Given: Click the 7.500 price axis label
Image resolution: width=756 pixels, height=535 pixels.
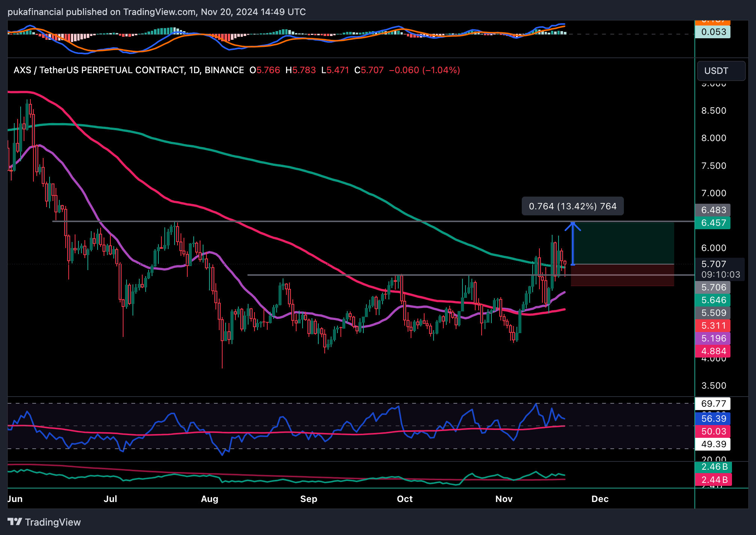Looking at the screenshot, I should [x=714, y=166].
